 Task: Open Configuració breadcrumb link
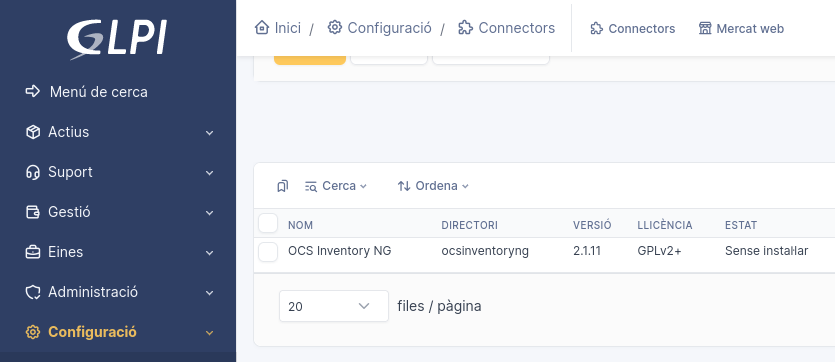pyautogui.click(x=389, y=28)
